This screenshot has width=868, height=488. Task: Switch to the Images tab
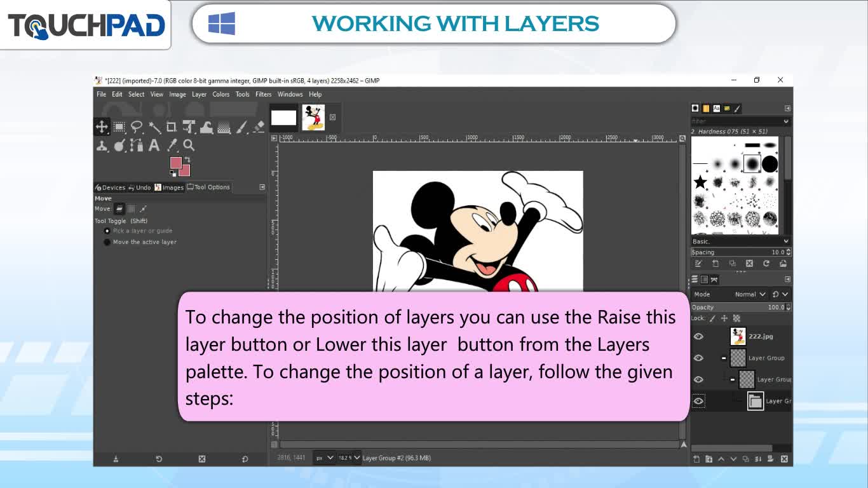click(x=169, y=187)
